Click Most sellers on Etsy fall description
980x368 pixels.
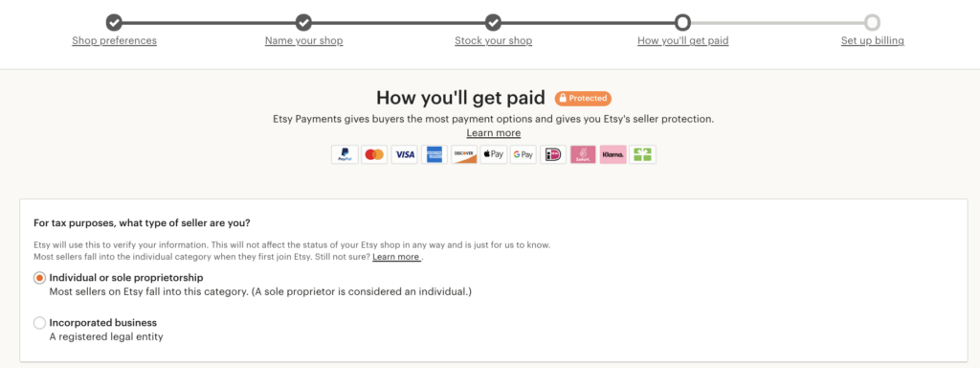click(x=260, y=291)
